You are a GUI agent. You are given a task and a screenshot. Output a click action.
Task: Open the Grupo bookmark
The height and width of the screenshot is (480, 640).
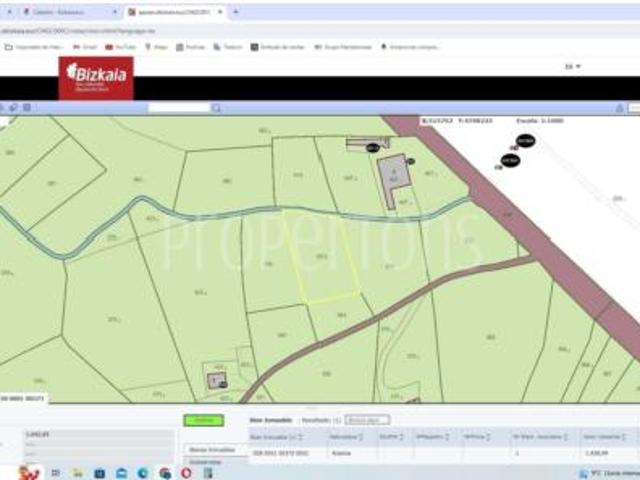(x=343, y=47)
